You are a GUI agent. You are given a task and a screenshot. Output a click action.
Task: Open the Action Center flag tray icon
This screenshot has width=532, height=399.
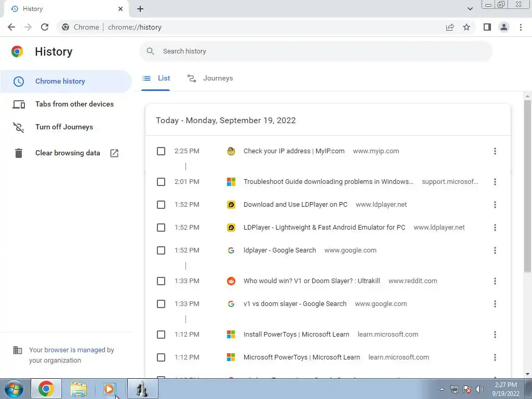[x=467, y=389]
